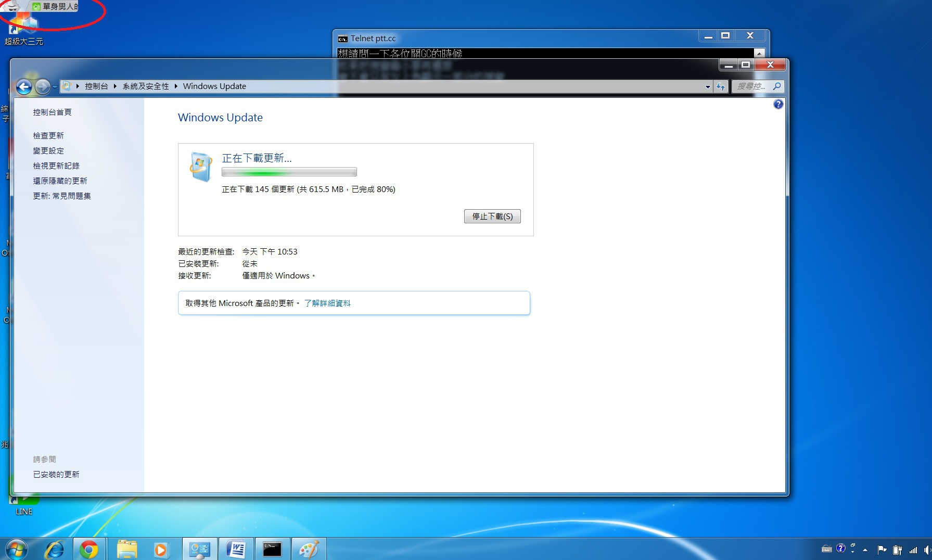Switch to the 單身男人 browser tab
The width and height of the screenshot is (932, 560).
(x=55, y=6)
